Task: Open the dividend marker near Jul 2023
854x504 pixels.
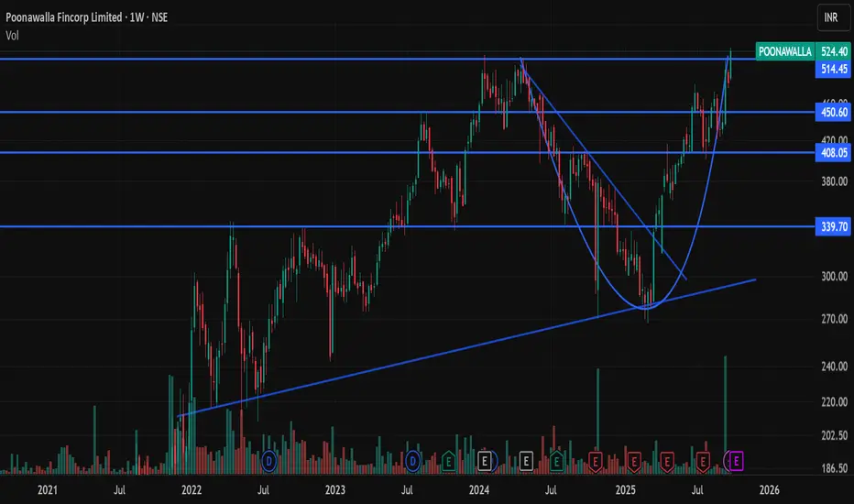Action: coord(413,462)
